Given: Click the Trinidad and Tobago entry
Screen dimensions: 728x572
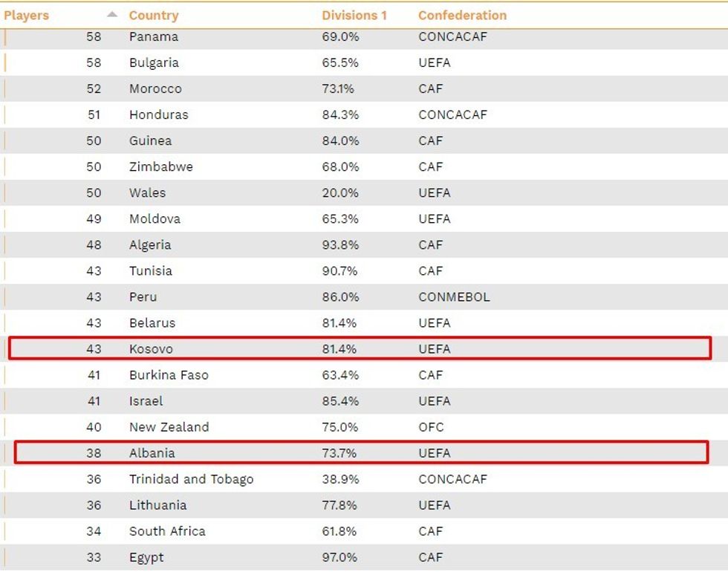Looking at the screenshot, I should click(x=192, y=478).
